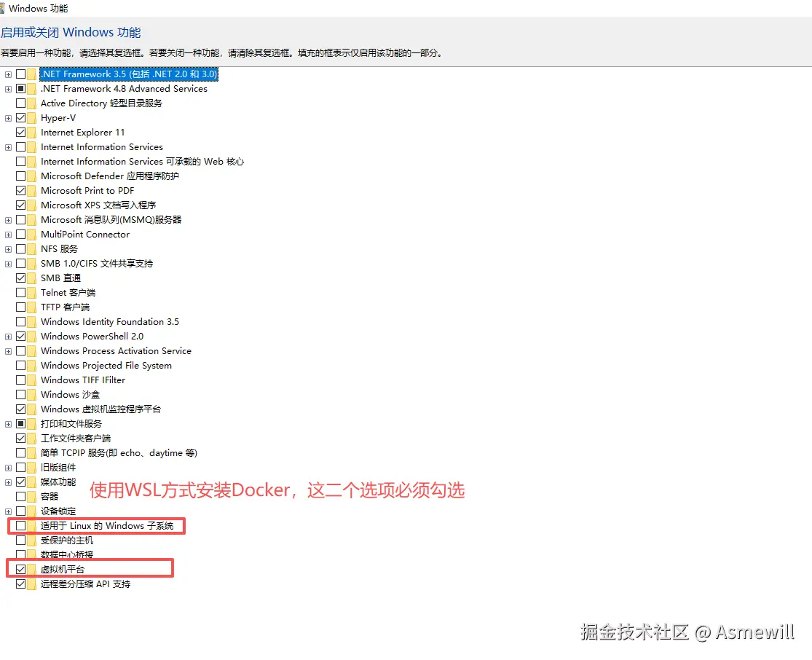
Task: Expand Microsoft 消息队列(MSMQ)服务器 node
Action: (x=8, y=220)
